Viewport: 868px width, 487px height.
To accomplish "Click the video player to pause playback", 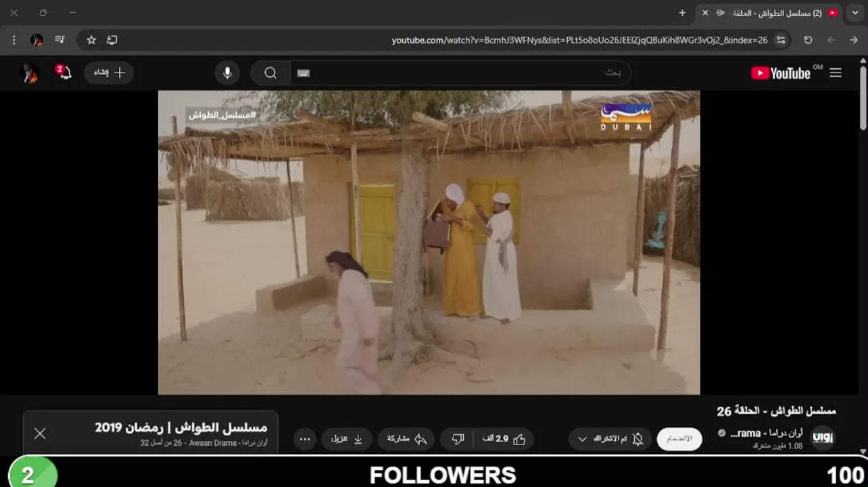I will point(429,242).
